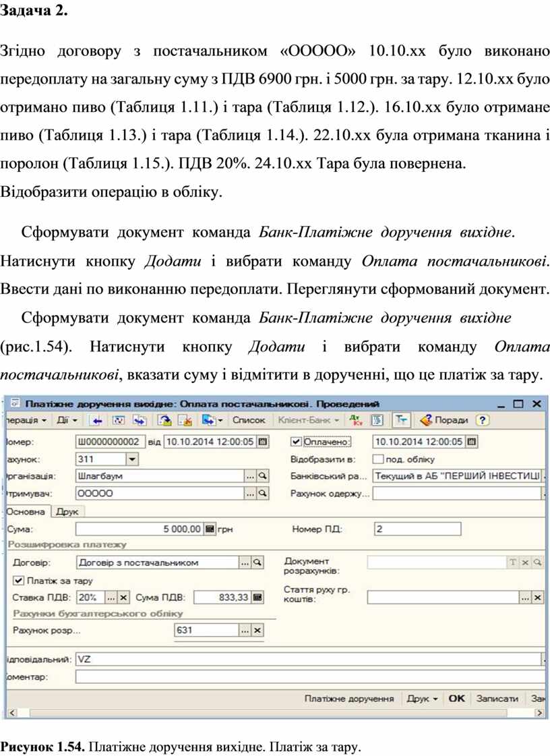550x756 pixels.
Task: Click the Номер ПД input field
Action: (x=417, y=529)
